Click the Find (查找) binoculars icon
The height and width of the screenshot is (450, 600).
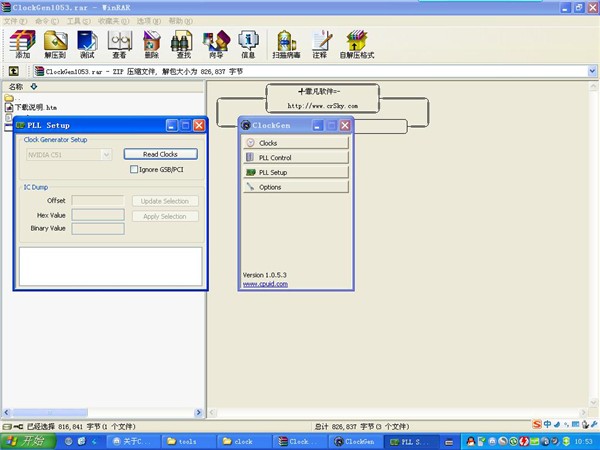click(183, 44)
